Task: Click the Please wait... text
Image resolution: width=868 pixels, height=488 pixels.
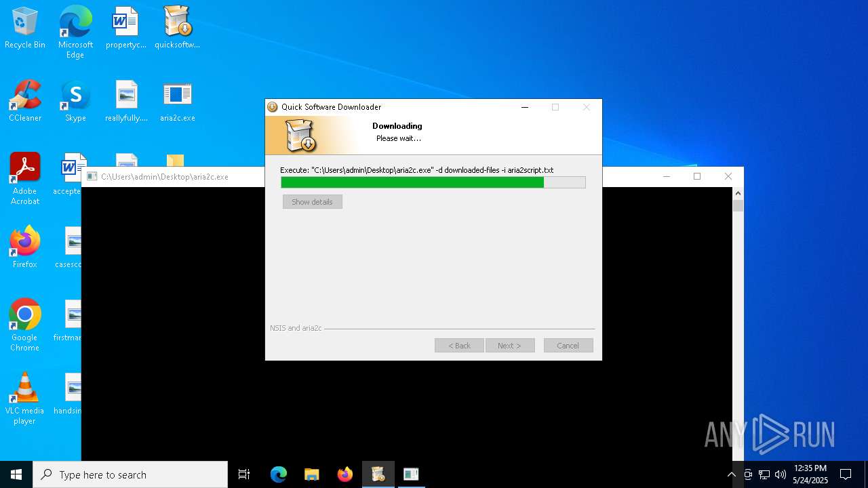Action: pyautogui.click(x=399, y=138)
